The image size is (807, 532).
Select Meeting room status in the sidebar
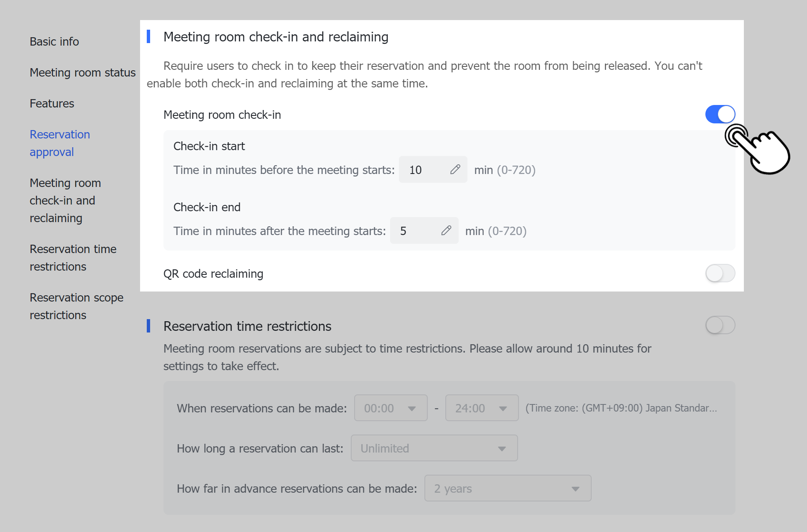[x=82, y=72]
